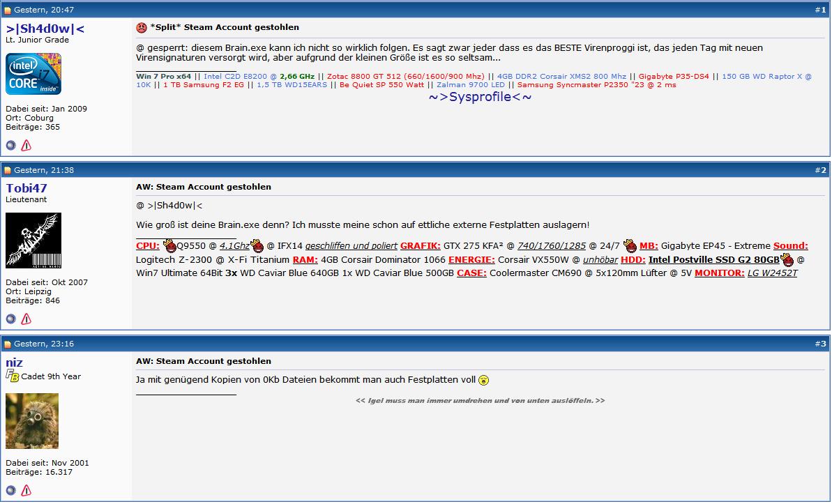Check online status icon of >|Sh4d0w|<

click(x=10, y=146)
